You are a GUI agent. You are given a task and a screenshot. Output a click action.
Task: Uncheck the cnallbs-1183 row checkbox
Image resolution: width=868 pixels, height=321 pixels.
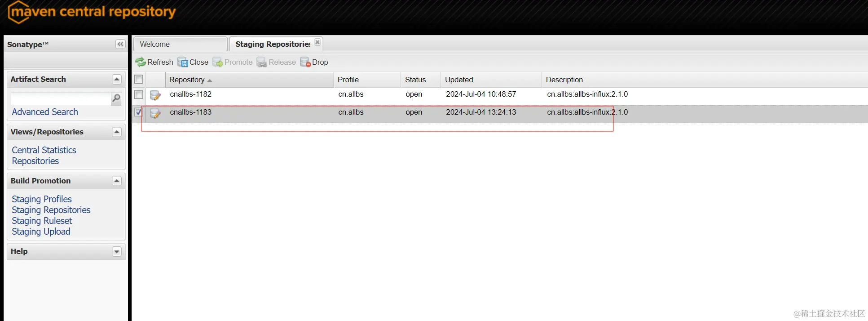coord(139,112)
